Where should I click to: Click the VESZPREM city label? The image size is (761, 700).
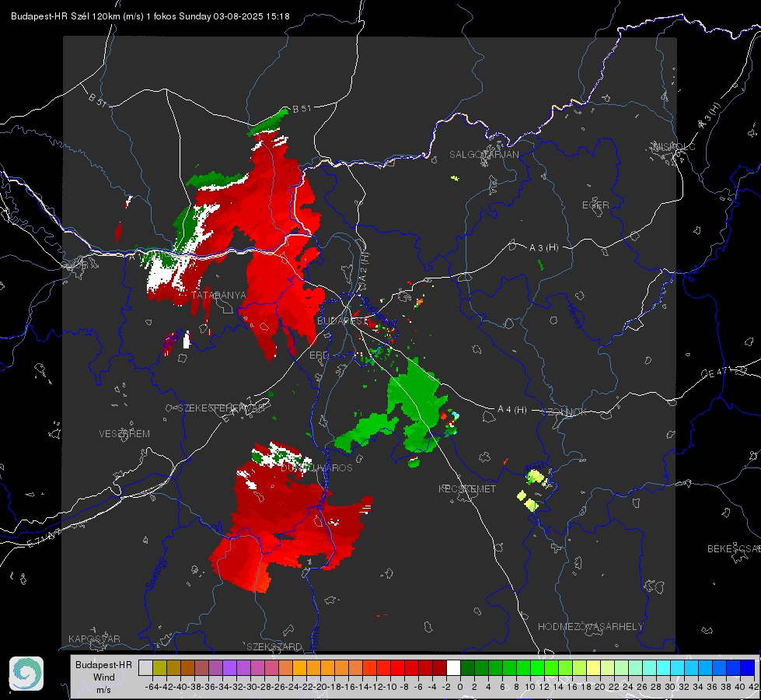[x=124, y=434]
